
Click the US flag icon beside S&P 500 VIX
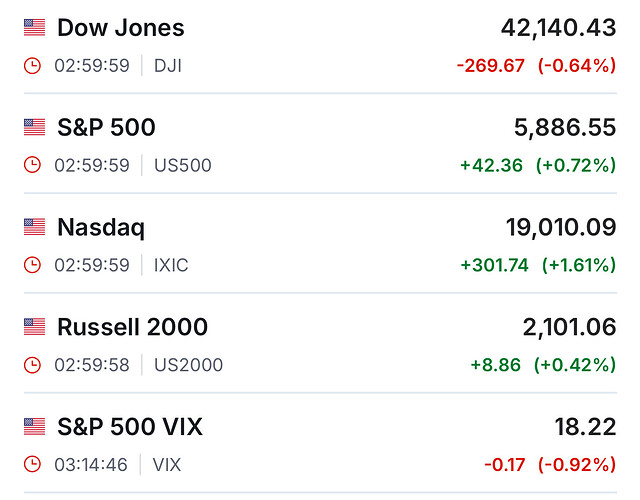tap(35, 427)
